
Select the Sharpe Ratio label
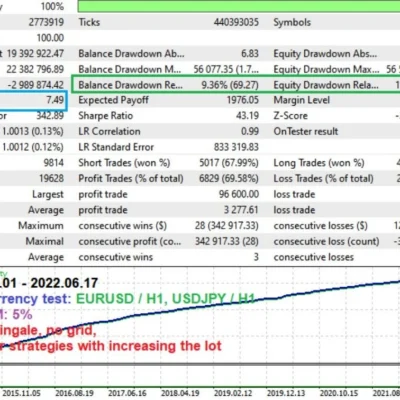coord(106,116)
